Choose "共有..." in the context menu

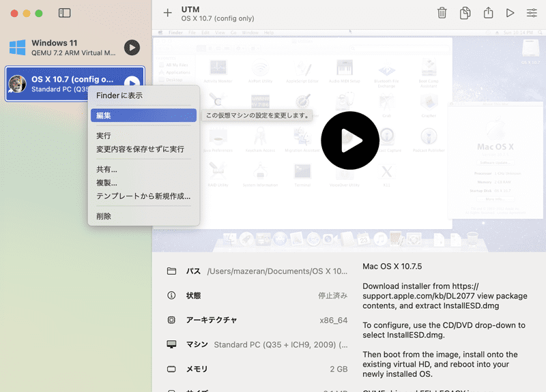coord(143,169)
